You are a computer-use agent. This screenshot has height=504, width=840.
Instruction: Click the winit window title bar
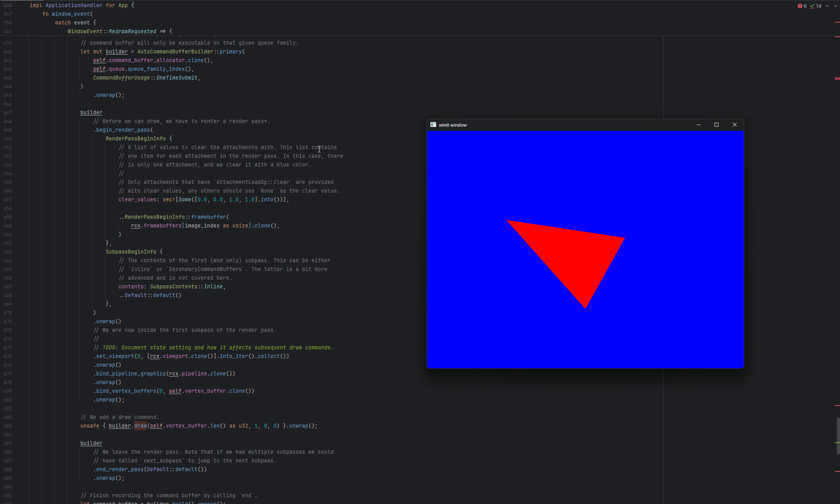point(574,125)
